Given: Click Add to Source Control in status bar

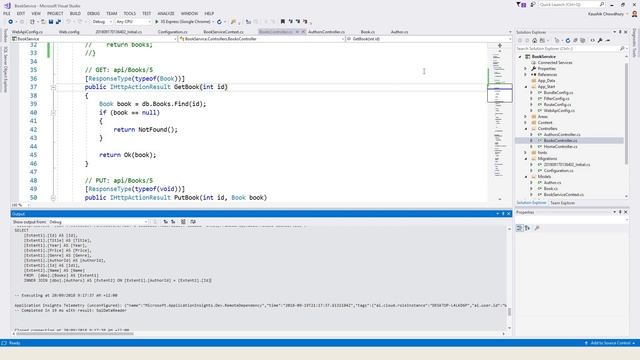Looking at the screenshot, I should click(x=610, y=343).
